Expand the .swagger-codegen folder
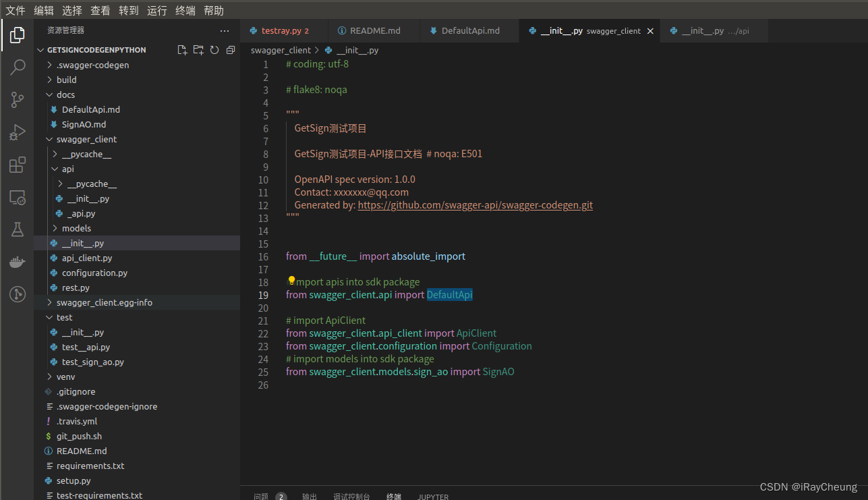The width and height of the screenshot is (868, 500). [137, 65]
